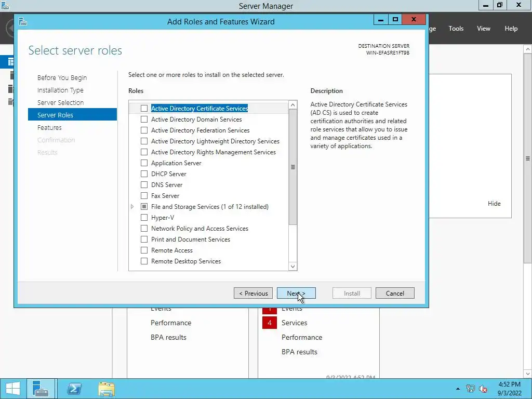Screen dimensions: 532x399
Task: Click the network tray icon
Action: [471, 389]
